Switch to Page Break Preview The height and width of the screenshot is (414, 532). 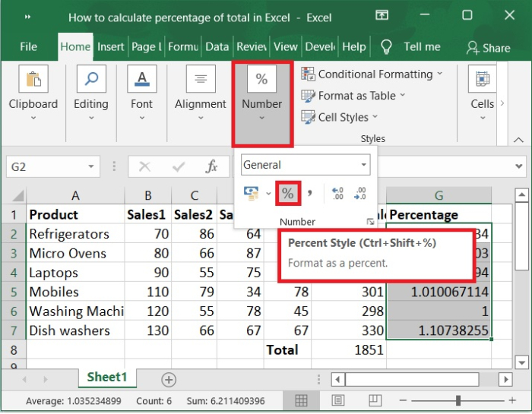tap(375, 400)
